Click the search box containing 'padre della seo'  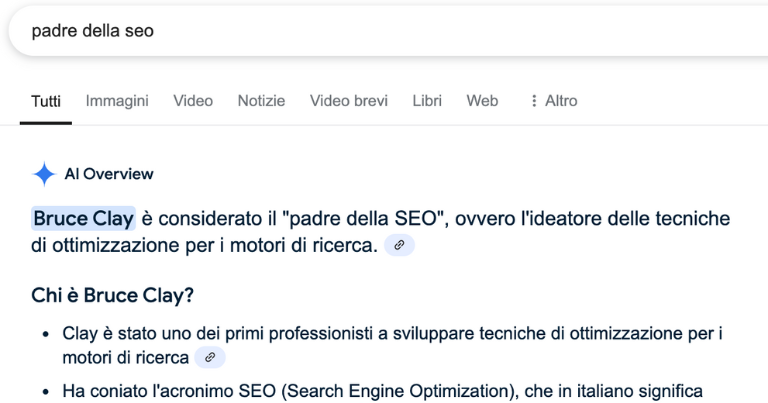tap(389, 31)
